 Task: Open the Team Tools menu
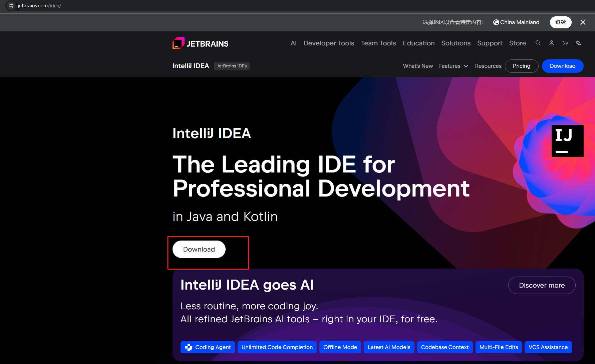click(378, 43)
